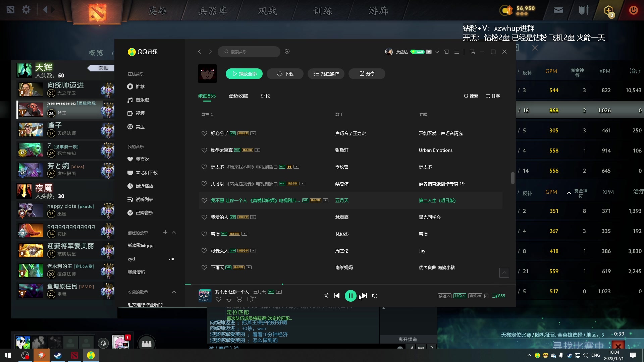This screenshot has width=644, height=362.
Task: Open the account dropdown arrow
Action: pyautogui.click(x=437, y=52)
